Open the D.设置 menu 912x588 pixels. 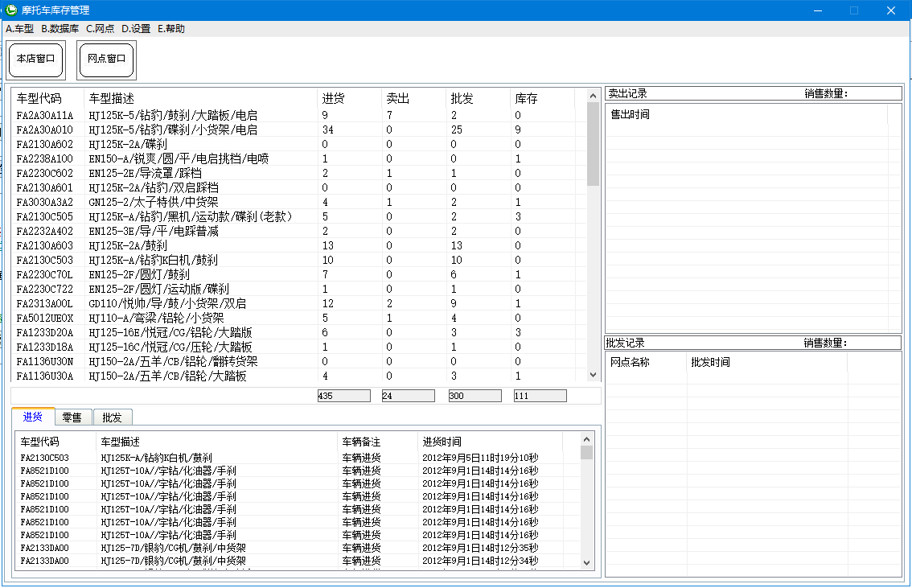tap(136, 29)
